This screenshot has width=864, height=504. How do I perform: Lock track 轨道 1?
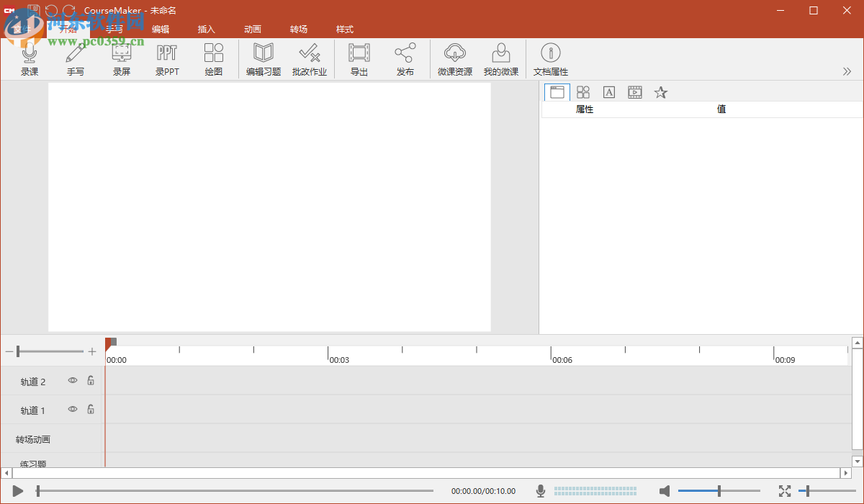[90, 409]
